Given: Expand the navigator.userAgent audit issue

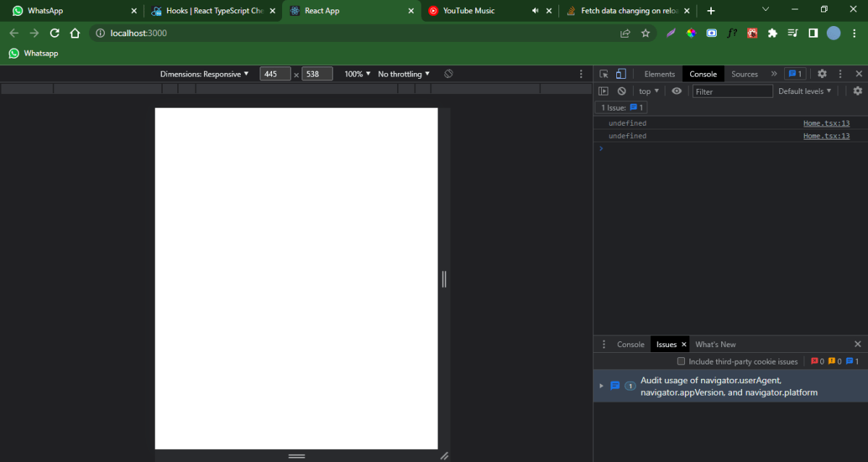Looking at the screenshot, I should coord(601,385).
